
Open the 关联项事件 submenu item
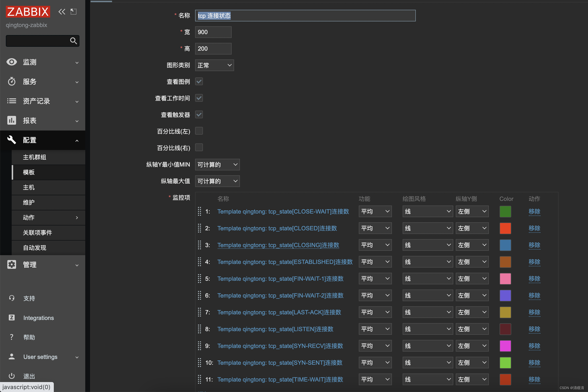[48, 233]
